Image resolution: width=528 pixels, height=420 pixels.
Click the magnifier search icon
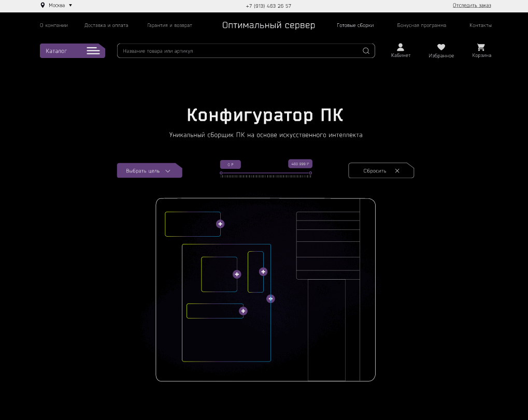coord(366,51)
